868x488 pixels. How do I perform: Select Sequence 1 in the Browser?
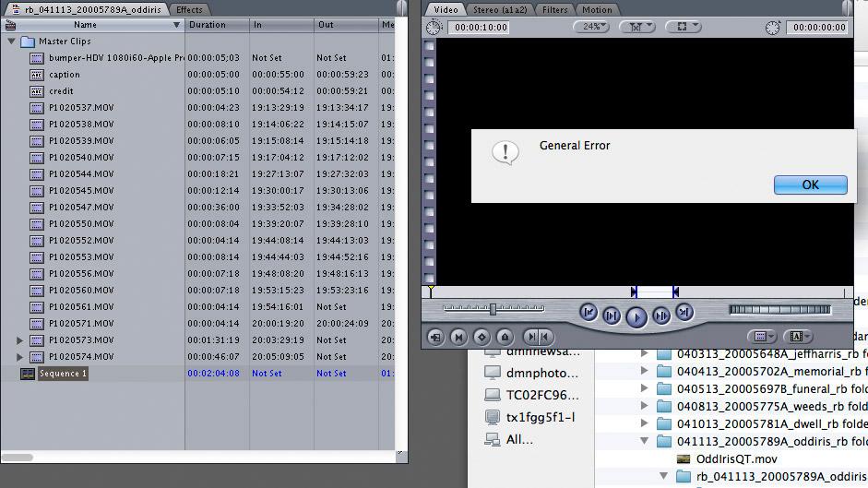tap(63, 374)
